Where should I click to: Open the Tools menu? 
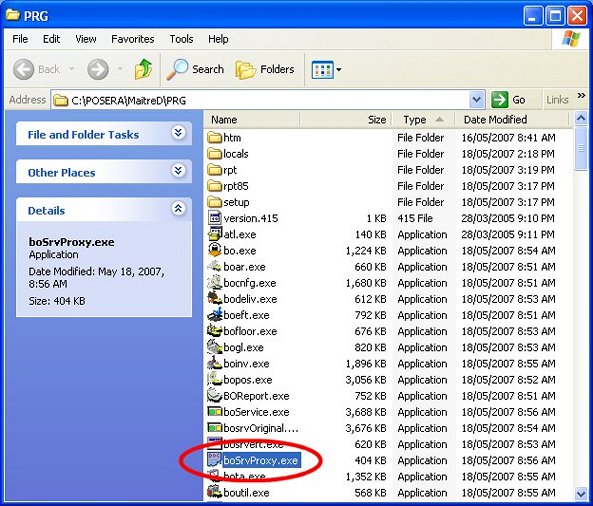[x=181, y=39]
